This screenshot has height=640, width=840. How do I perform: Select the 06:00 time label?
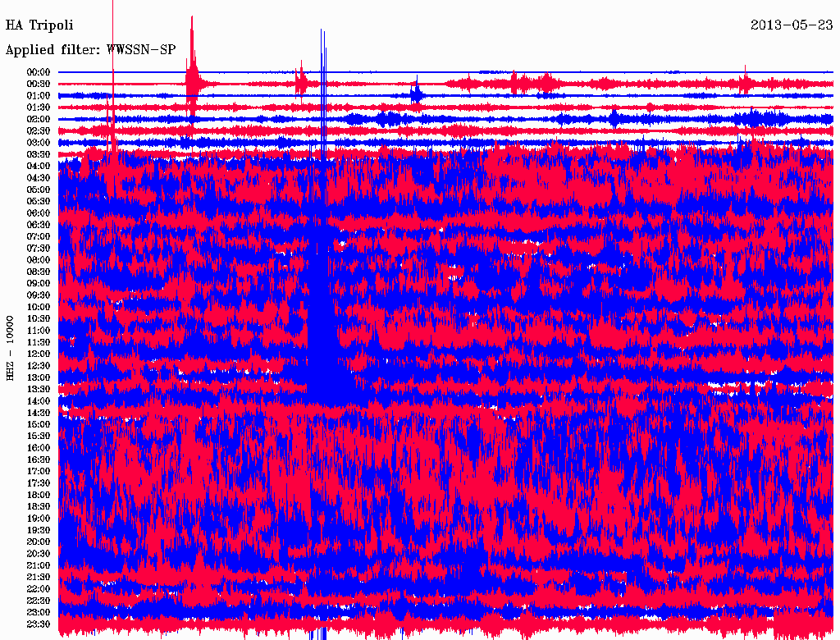(x=39, y=213)
